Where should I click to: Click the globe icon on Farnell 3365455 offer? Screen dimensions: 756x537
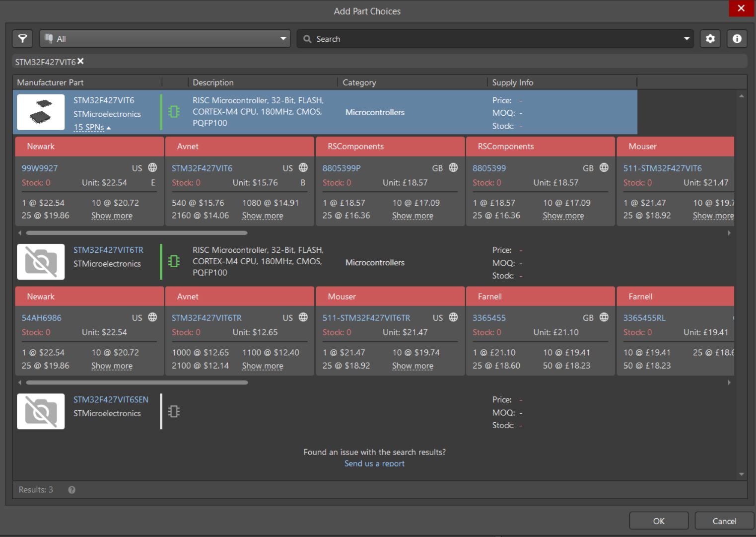604,317
